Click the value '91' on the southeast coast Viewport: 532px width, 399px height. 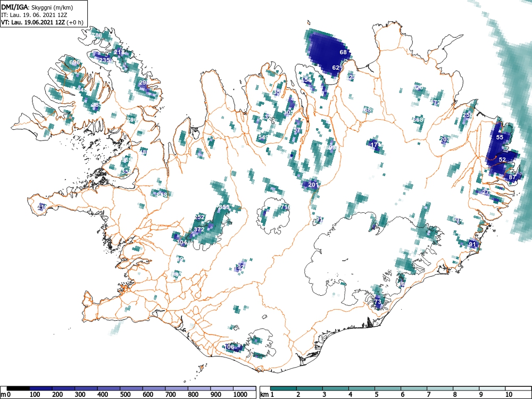pos(472,244)
